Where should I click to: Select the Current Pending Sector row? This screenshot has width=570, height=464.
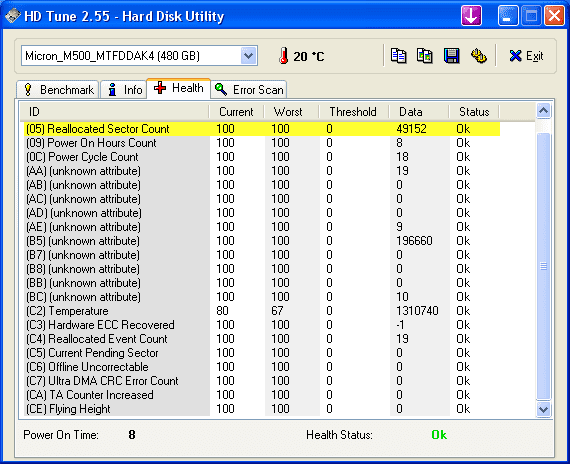click(x=262, y=353)
